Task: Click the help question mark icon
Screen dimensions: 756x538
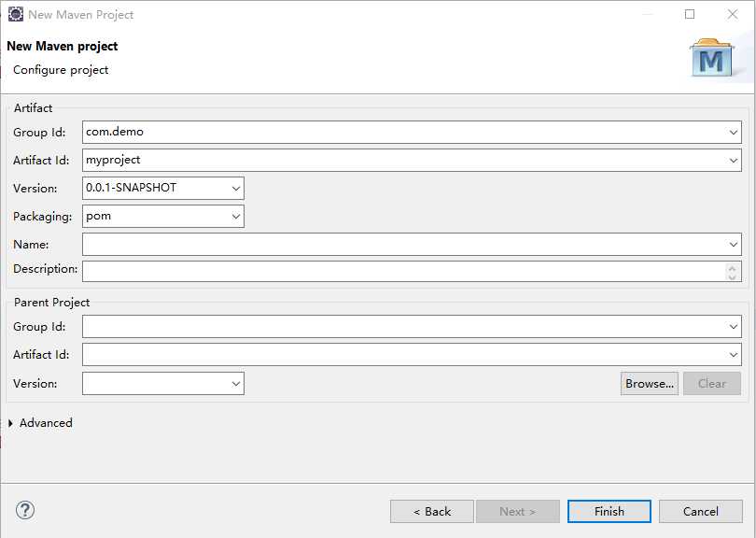Action: [25, 510]
